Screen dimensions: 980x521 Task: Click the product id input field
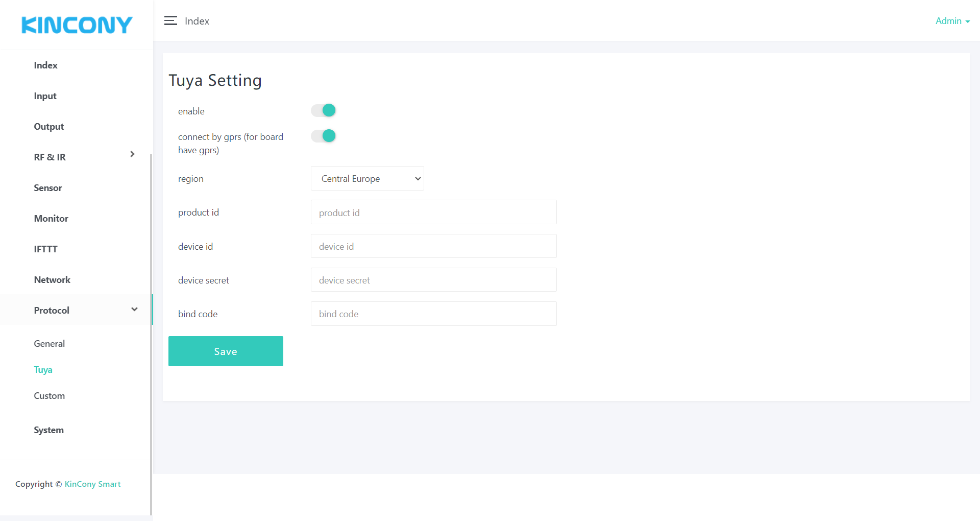tap(433, 212)
